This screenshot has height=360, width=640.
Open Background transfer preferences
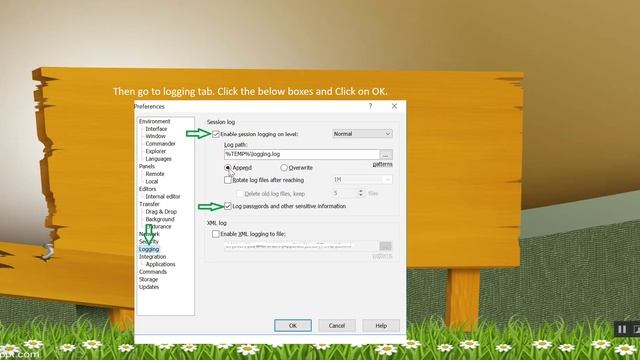pos(160,219)
